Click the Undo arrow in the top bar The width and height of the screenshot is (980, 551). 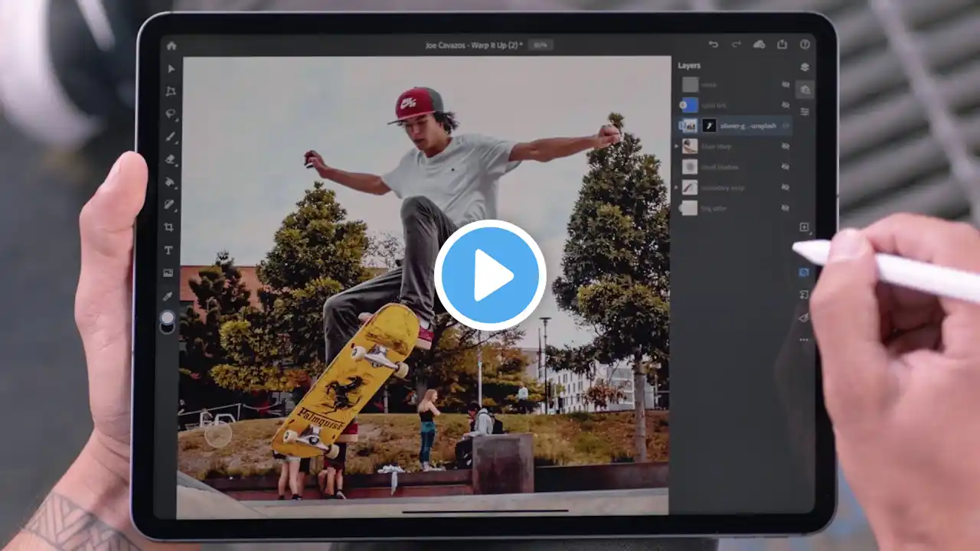tap(714, 45)
